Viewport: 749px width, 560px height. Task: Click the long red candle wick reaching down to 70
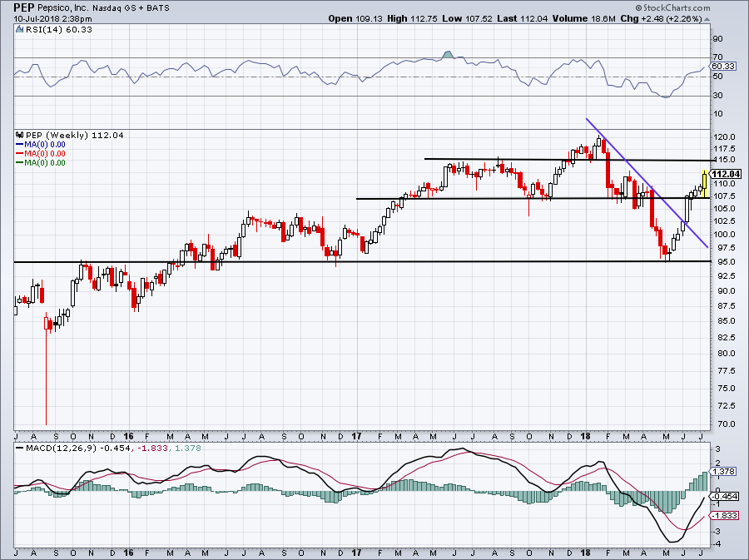47,377
